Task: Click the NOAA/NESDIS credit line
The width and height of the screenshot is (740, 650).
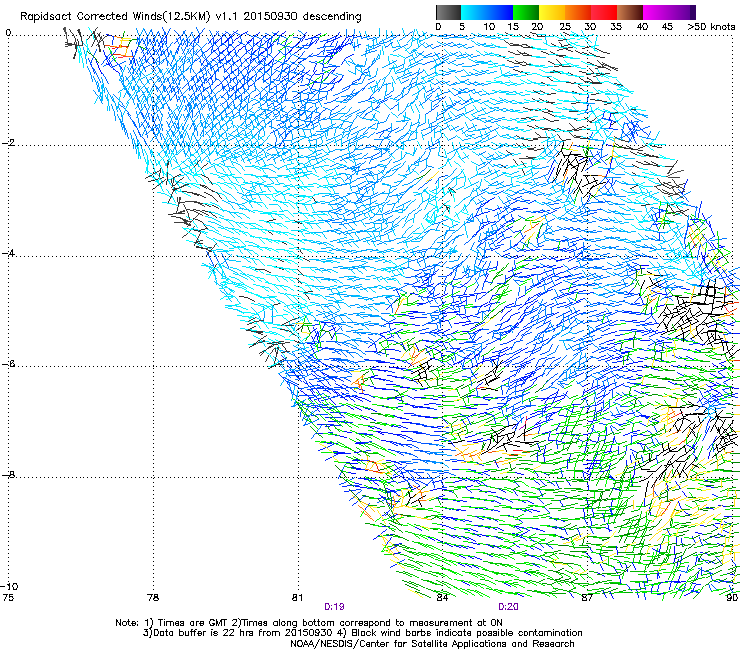Action: point(432,644)
